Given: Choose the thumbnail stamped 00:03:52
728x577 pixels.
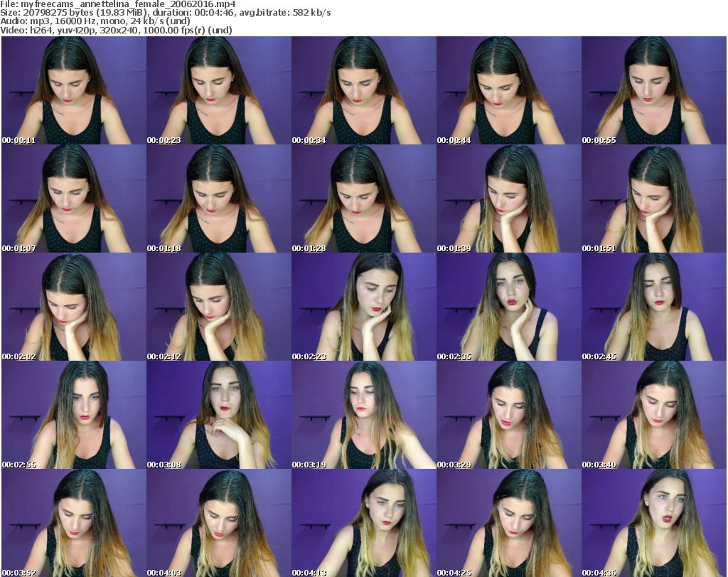Looking at the screenshot, I should tap(74, 523).
